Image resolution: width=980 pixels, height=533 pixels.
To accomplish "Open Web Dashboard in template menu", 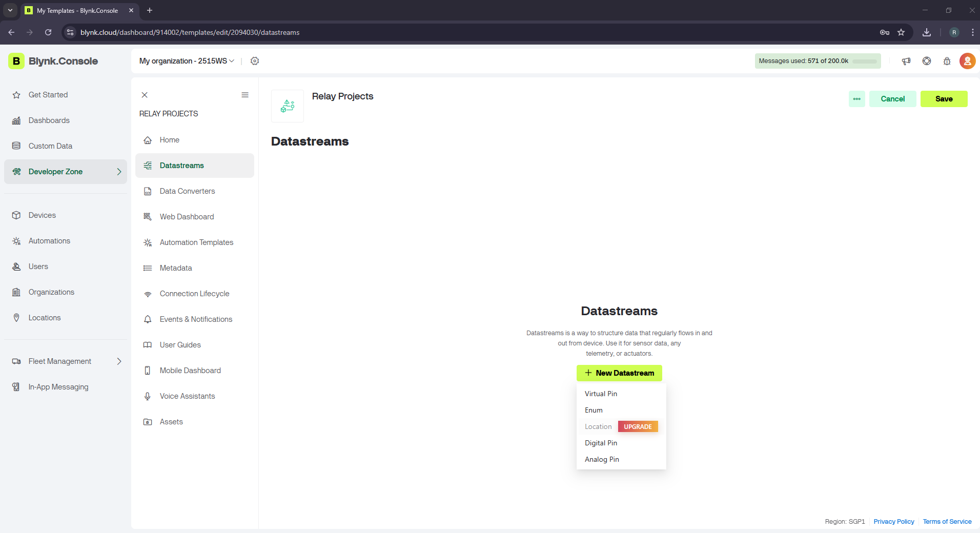I will (187, 217).
